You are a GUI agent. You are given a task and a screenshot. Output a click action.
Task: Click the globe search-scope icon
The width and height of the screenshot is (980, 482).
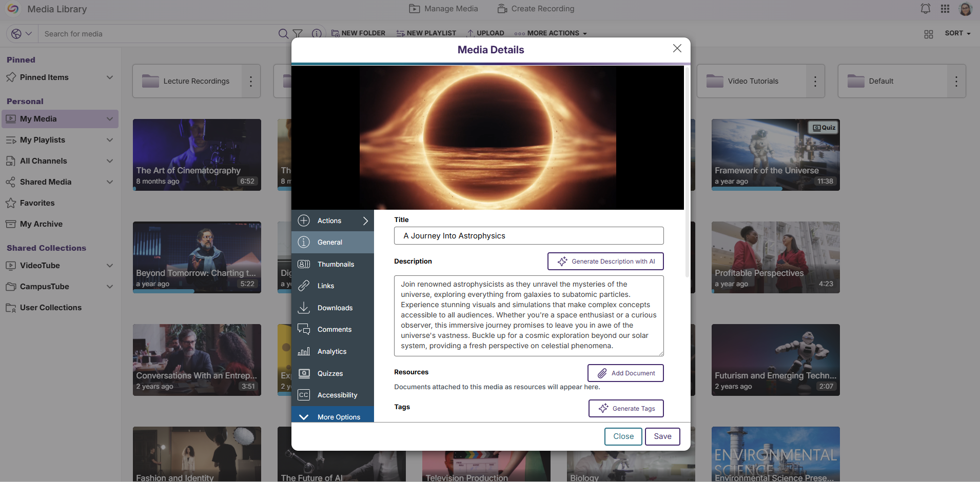[x=16, y=34]
